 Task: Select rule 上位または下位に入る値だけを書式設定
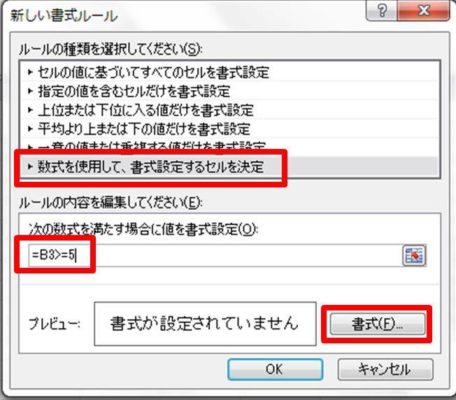[x=229, y=110]
